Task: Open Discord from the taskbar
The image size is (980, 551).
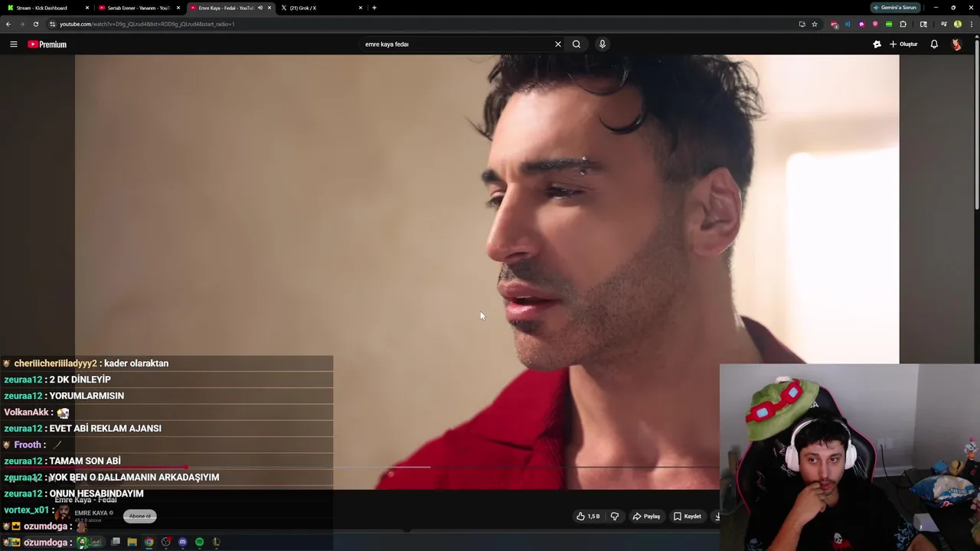Action: (x=182, y=542)
